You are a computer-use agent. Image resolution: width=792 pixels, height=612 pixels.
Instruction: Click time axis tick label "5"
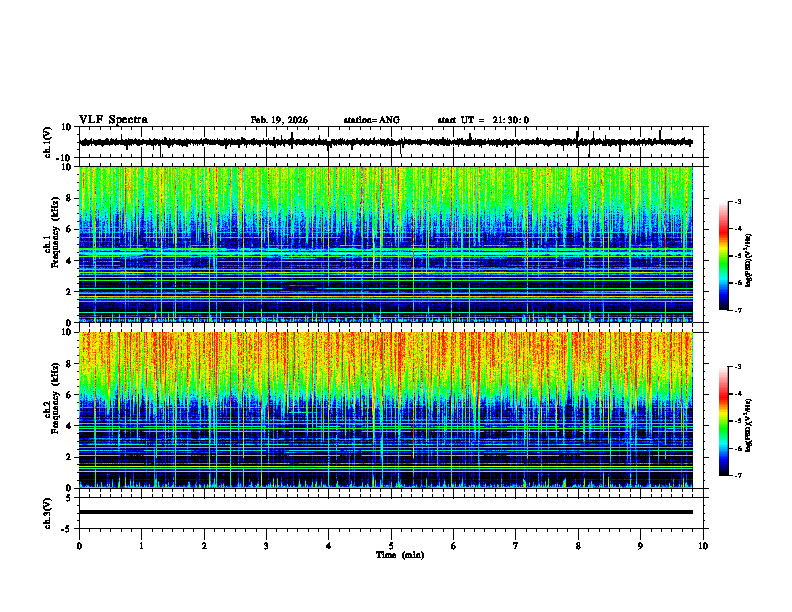click(x=391, y=546)
